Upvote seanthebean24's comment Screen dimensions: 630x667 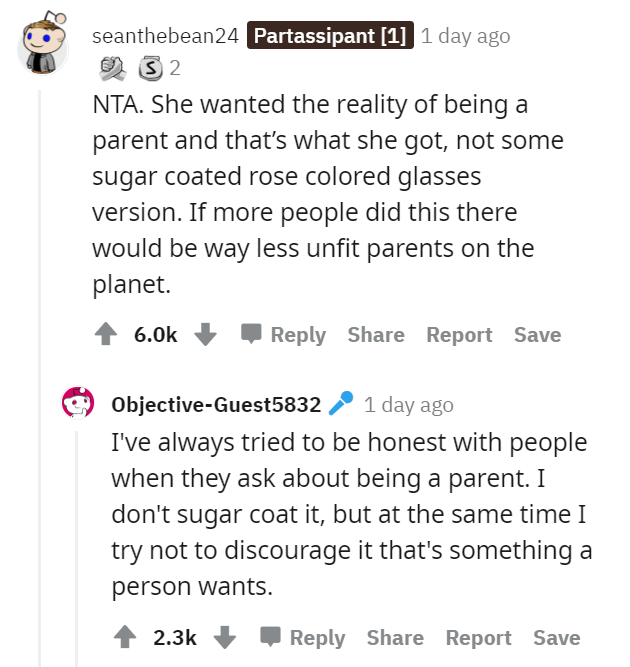(x=106, y=335)
